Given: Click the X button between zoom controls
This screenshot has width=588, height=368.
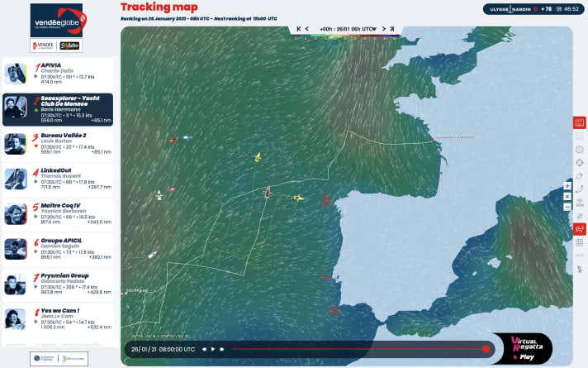Looking at the screenshot, I should pyautogui.click(x=567, y=196).
